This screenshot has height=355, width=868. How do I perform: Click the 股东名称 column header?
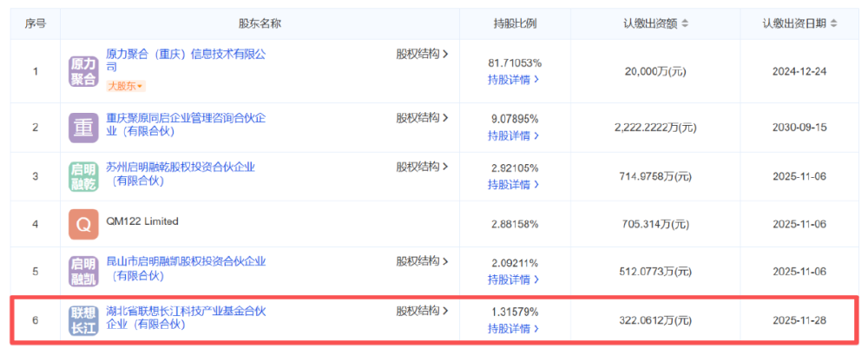(x=260, y=23)
